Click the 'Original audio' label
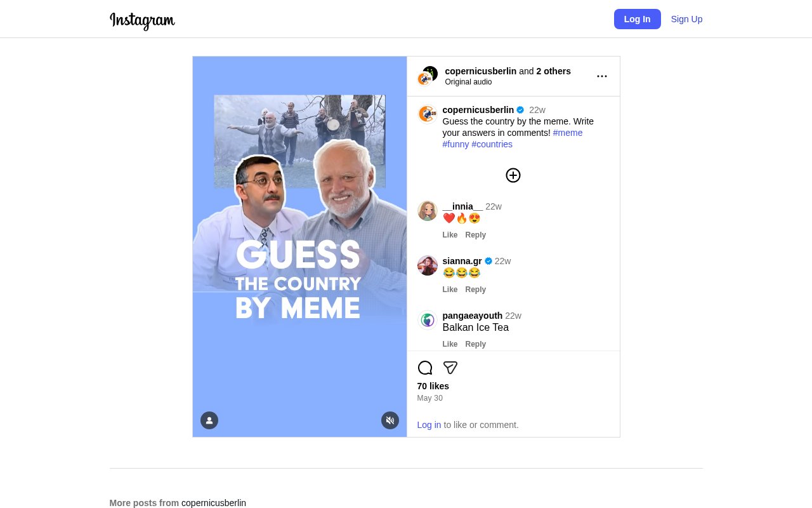 pyautogui.click(x=468, y=82)
